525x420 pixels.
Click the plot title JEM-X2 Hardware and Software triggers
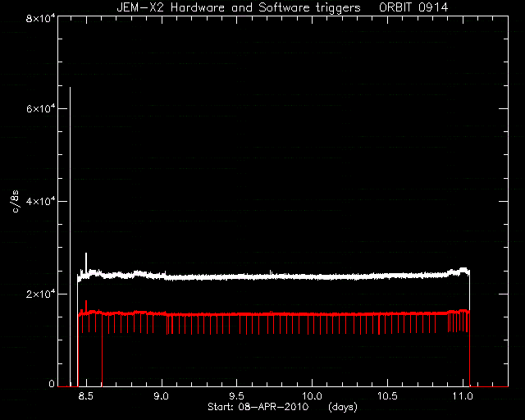(239, 7)
